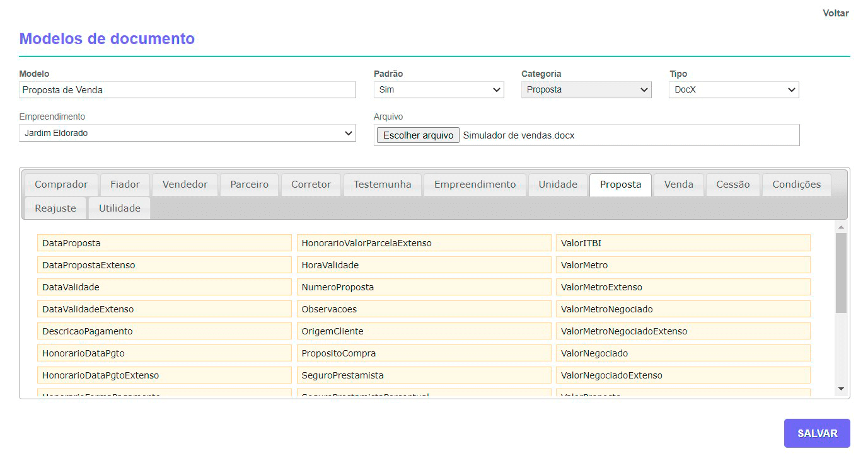The width and height of the screenshot is (868, 466).
Task: Click the Modelo input field
Action: coord(187,89)
